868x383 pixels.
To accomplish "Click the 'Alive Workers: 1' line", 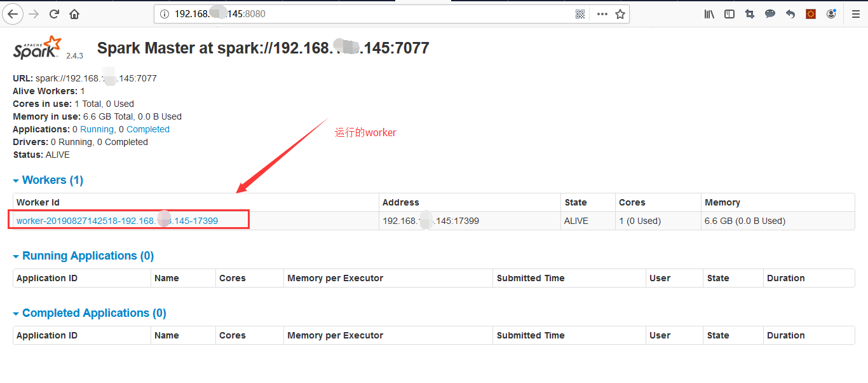I will [x=49, y=91].
